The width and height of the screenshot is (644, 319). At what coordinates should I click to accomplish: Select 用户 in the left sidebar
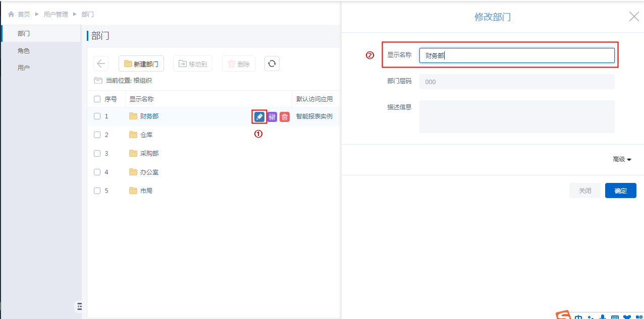24,68
